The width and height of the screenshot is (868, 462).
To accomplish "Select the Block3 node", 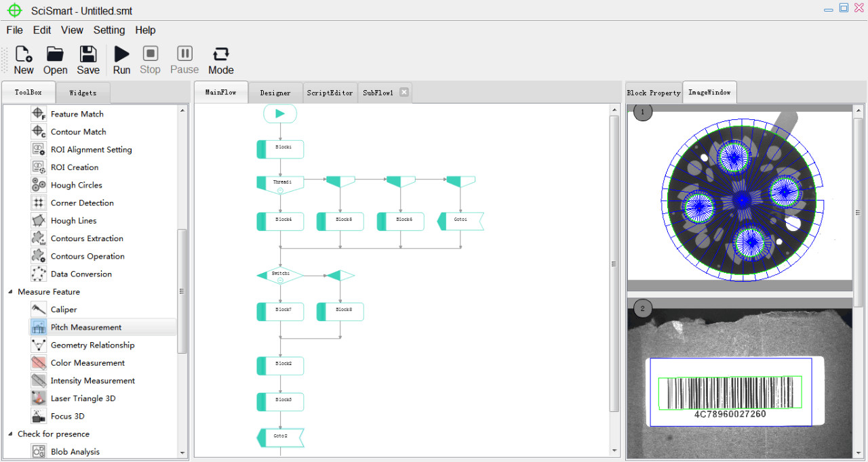I will [280, 402].
